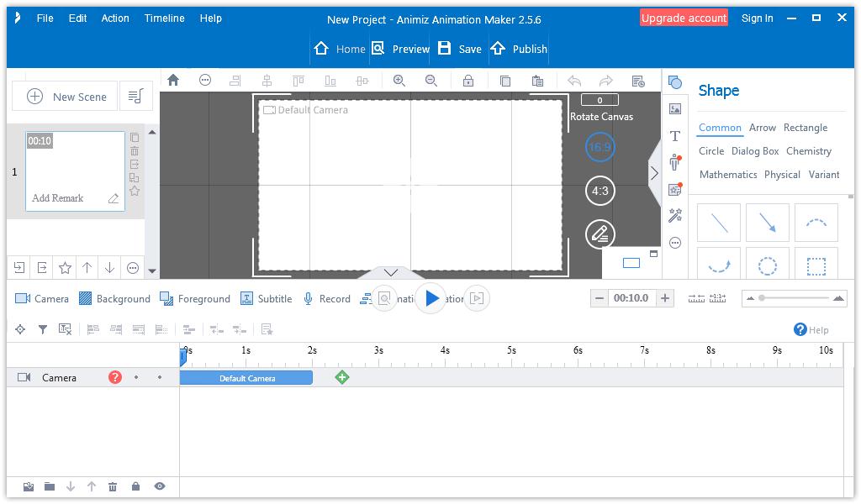Click the New Scene button
Screen dimensions: 861x504
66,97
